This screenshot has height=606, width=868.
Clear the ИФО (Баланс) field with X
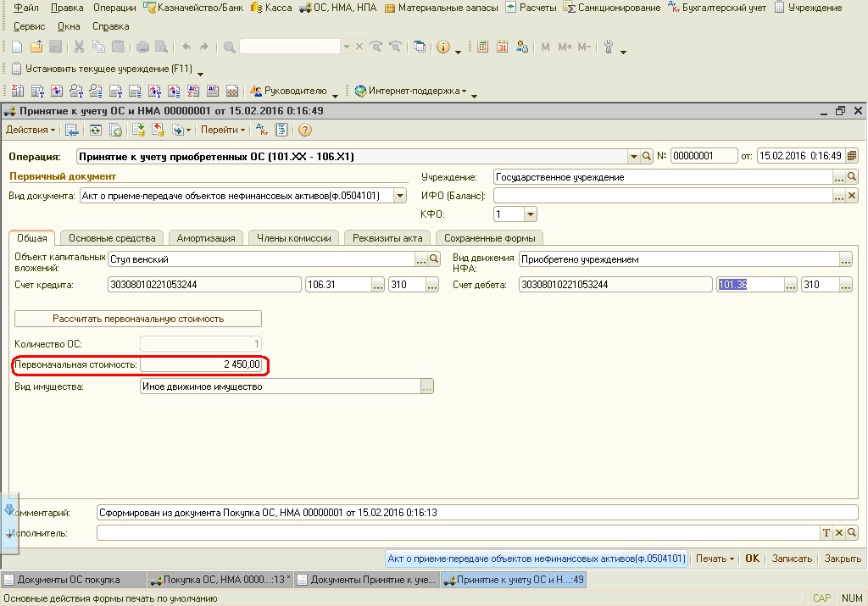coord(852,195)
